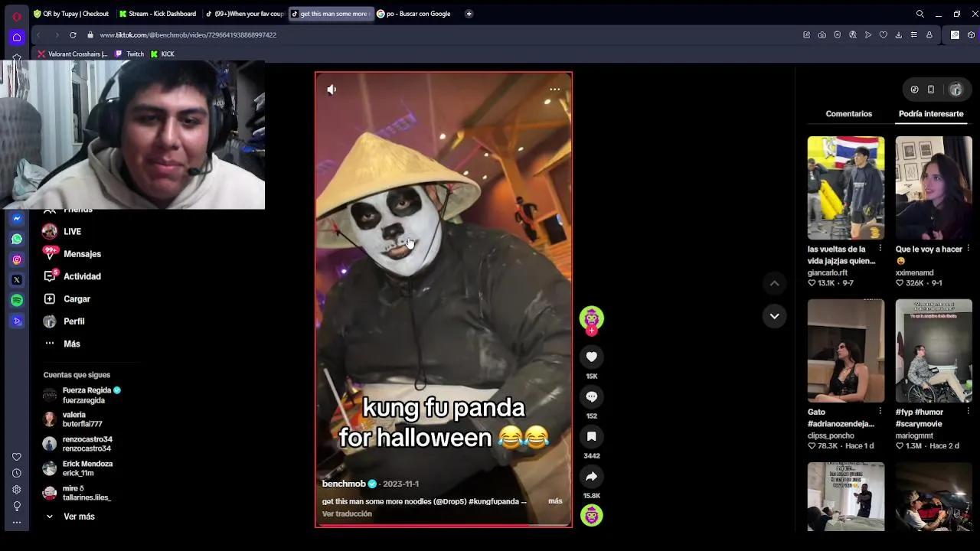Open Perfil in TikTok sidebar

pyautogui.click(x=64, y=321)
